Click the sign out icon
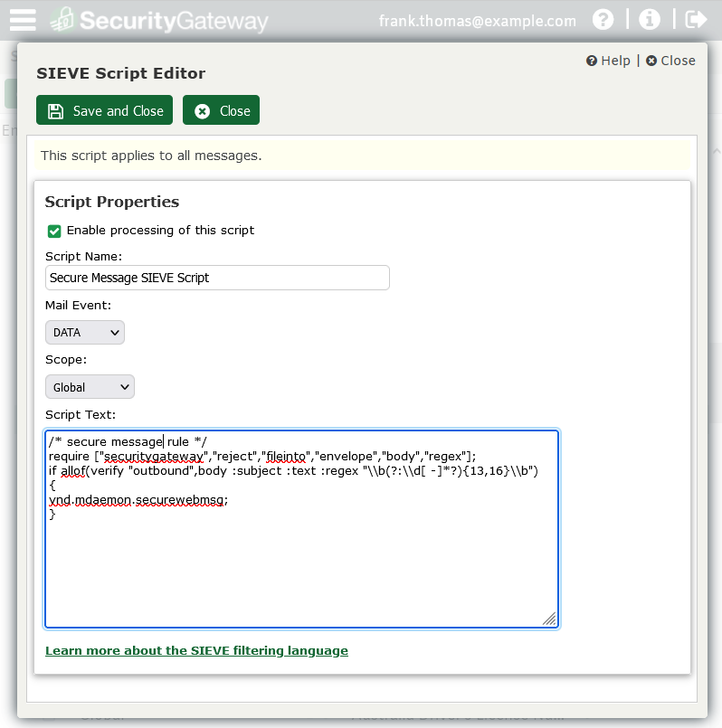This screenshot has width=722, height=728. [696, 20]
